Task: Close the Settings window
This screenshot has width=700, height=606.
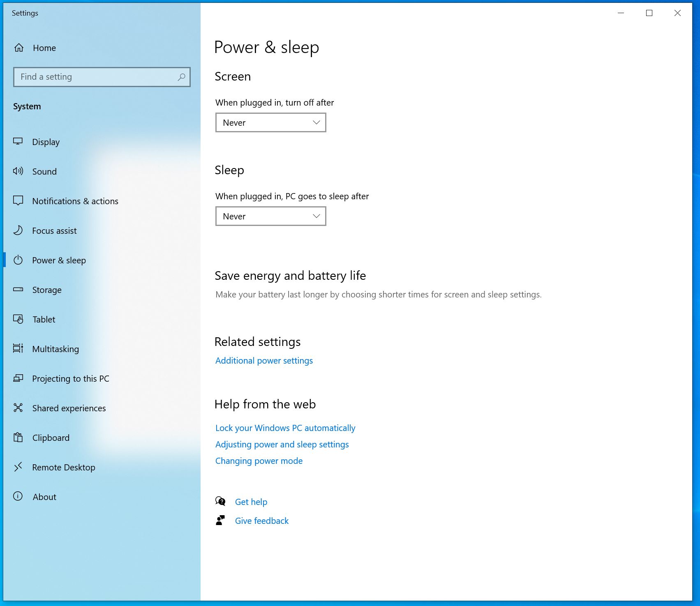Action: click(x=677, y=13)
